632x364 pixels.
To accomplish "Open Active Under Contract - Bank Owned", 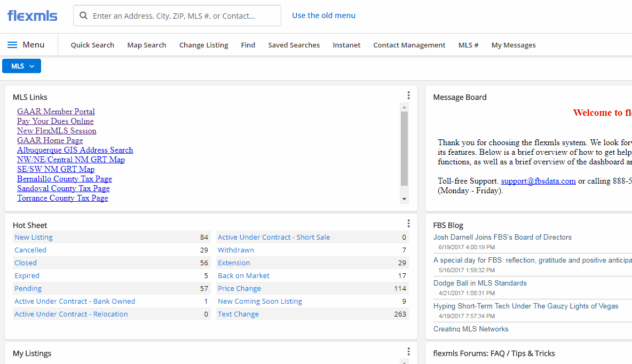I will (75, 302).
